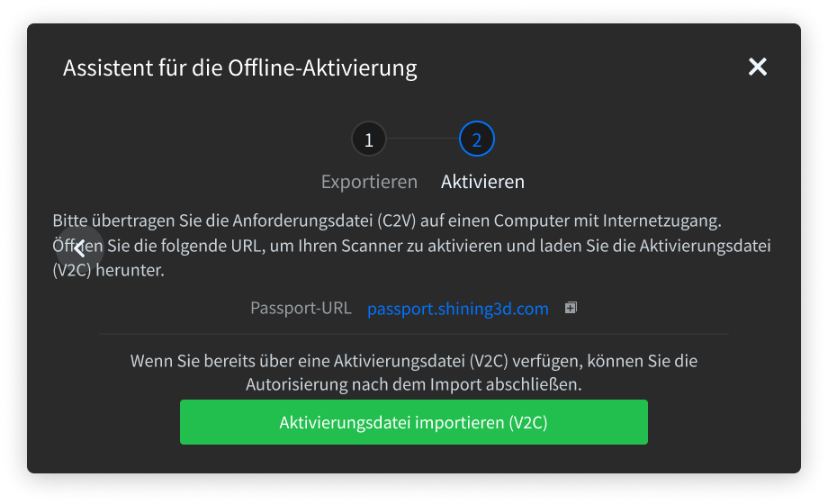828x504 pixels.
Task: Click the word Aktivierungsdatei ending the second instruction line
Action: 705,247
